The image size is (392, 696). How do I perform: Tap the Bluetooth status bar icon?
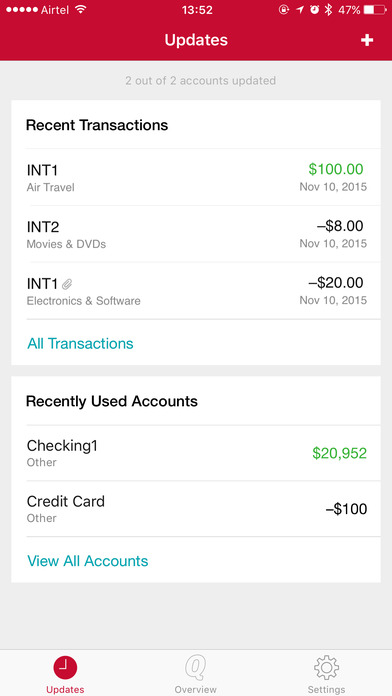pos(328,10)
